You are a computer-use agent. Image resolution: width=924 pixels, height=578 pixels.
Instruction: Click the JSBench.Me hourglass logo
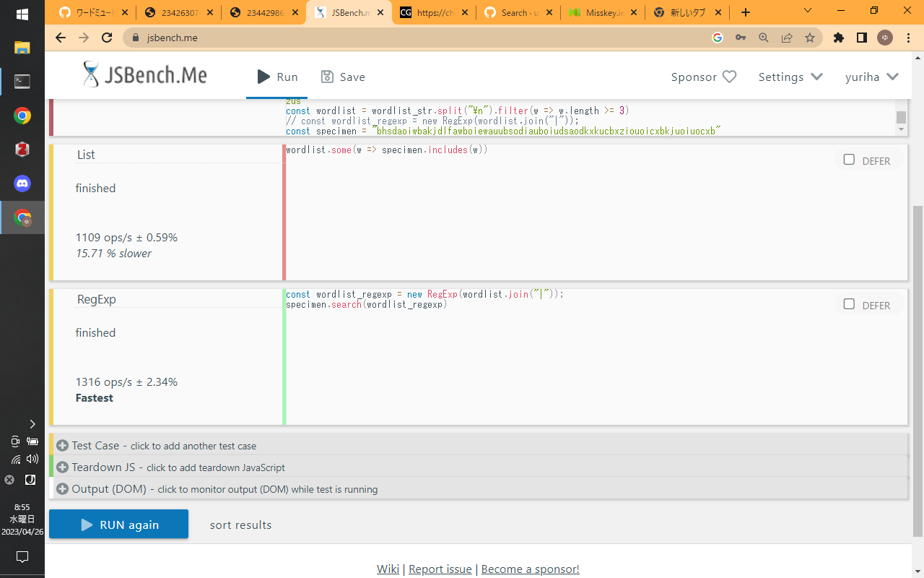tap(92, 74)
